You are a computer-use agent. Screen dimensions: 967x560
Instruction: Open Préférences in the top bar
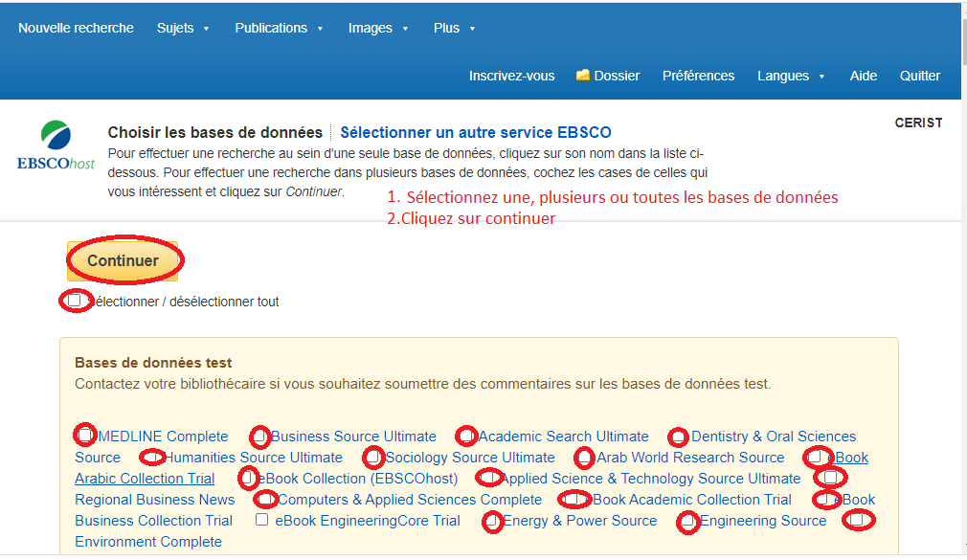coord(698,76)
